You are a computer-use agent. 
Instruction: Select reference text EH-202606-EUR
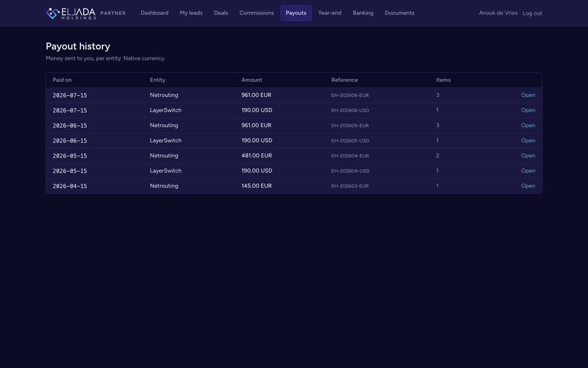350,96
